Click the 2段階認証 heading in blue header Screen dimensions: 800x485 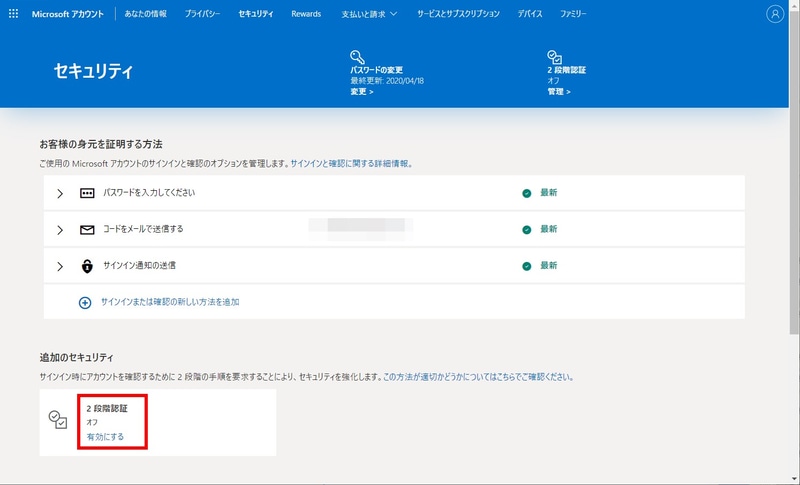(x=566, y=70)
